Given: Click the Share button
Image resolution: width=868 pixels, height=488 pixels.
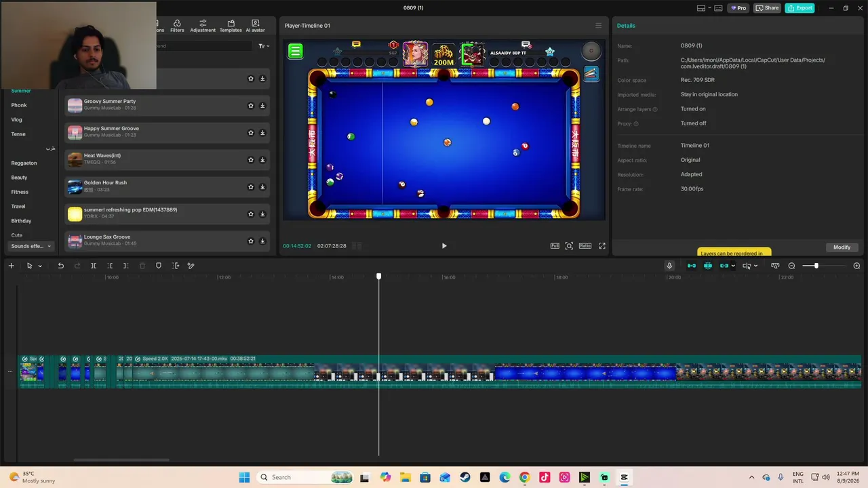Looking at the screenshot, I should coord(768,8).
